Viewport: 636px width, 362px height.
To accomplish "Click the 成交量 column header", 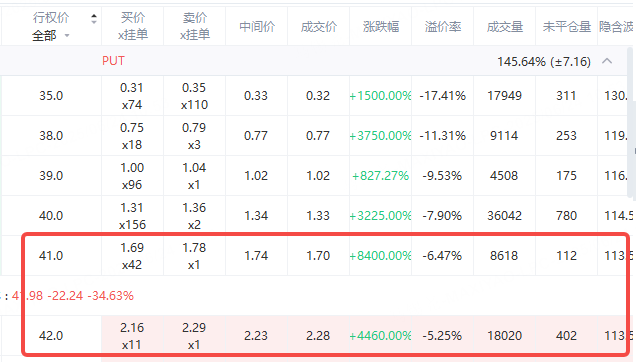I will [x=505, y=27].
